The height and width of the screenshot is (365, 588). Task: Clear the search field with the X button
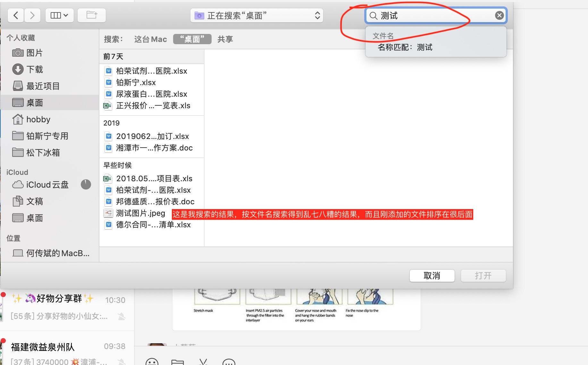point(499,15)
